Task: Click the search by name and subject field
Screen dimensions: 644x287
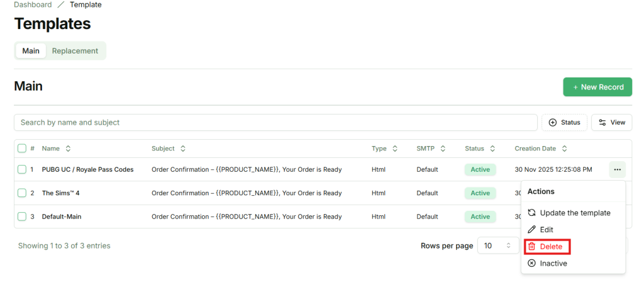Action: tap(275, 122)
